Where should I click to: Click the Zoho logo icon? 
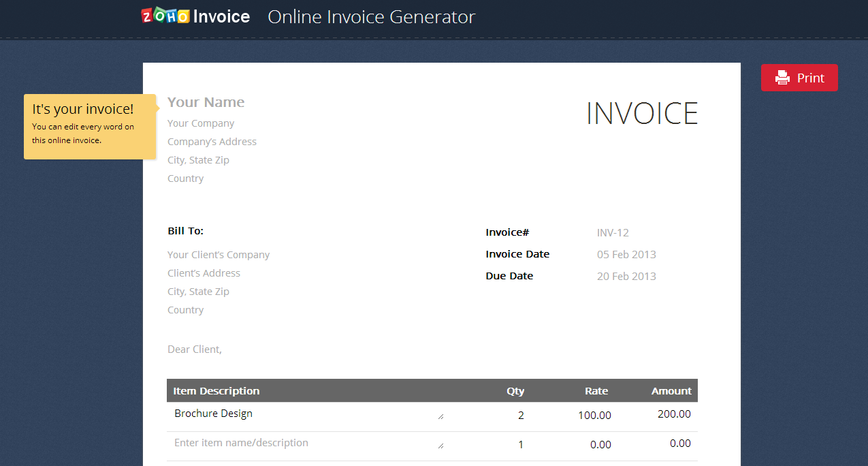(x=165, y=16)
